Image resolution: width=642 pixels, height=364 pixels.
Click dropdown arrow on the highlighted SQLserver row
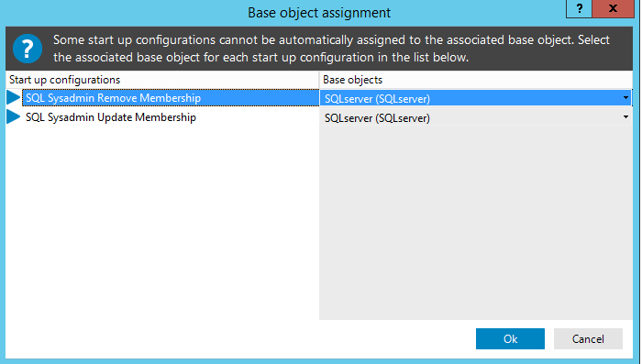[x=625, y=98]
